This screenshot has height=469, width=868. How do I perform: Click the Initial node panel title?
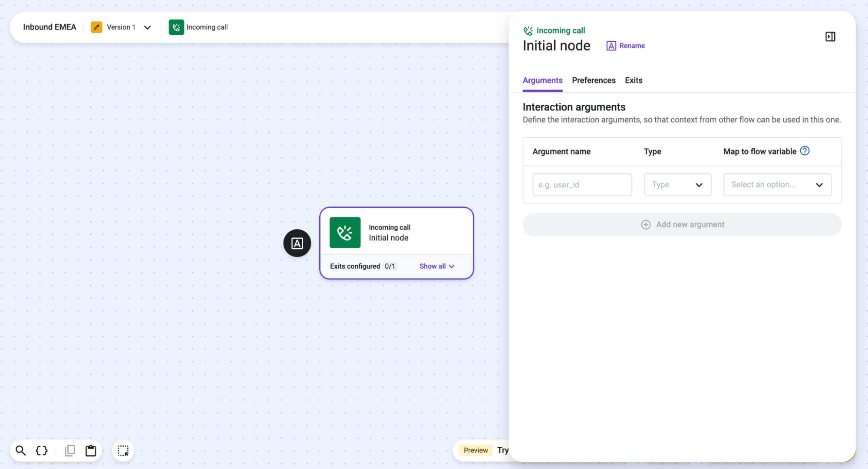pyautogui.click(x=556, y=46)
